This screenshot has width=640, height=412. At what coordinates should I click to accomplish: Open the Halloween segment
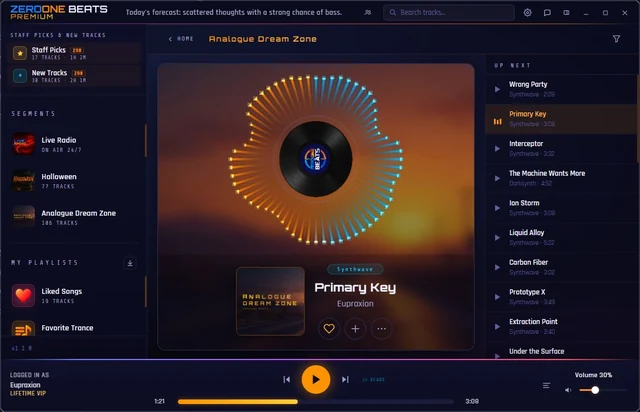tap(76, 180)
